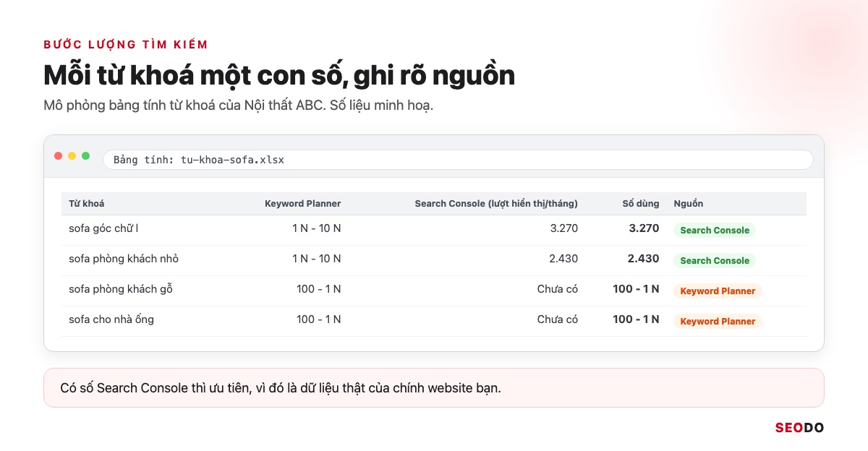Click the subtitle about Nội thất ABC
Viewport: 868px width, 451px height.
238,106
